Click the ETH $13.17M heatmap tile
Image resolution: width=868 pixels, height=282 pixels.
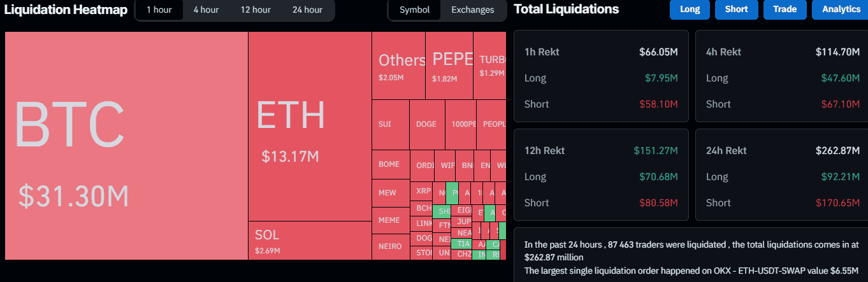point(310,127)
